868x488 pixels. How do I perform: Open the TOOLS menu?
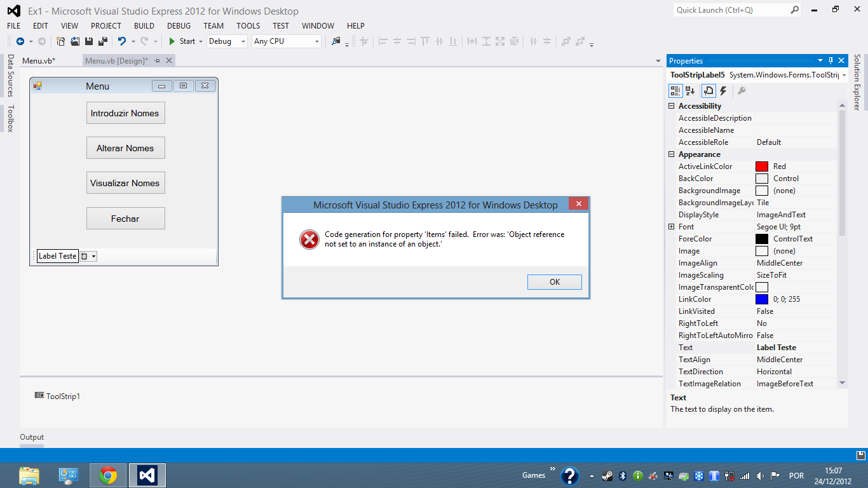coord(248,26)
